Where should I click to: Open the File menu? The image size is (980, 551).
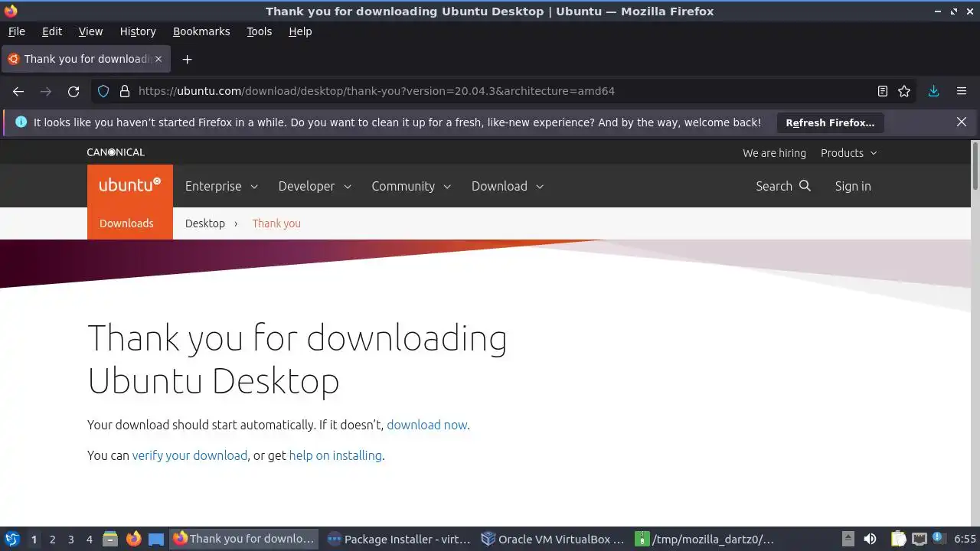pyautogui.click(x=16, y=31)
